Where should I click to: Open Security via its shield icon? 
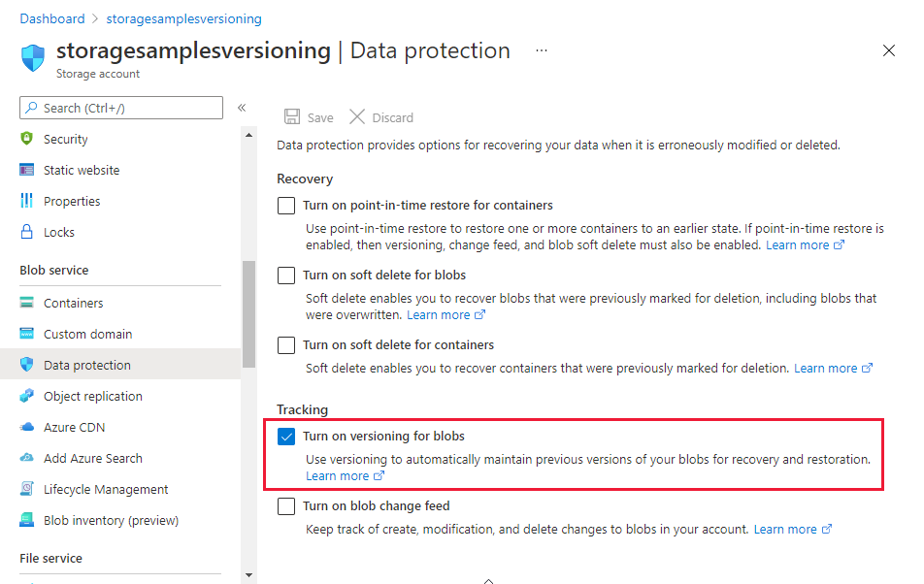pyautogui.click(x=26, y=139)
